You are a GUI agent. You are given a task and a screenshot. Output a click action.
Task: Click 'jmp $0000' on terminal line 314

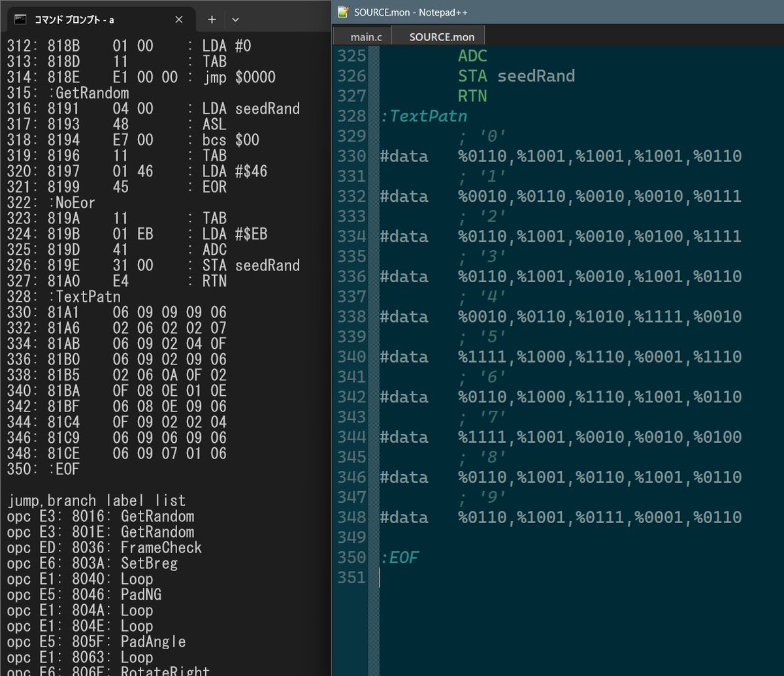[x=240, y=77]
